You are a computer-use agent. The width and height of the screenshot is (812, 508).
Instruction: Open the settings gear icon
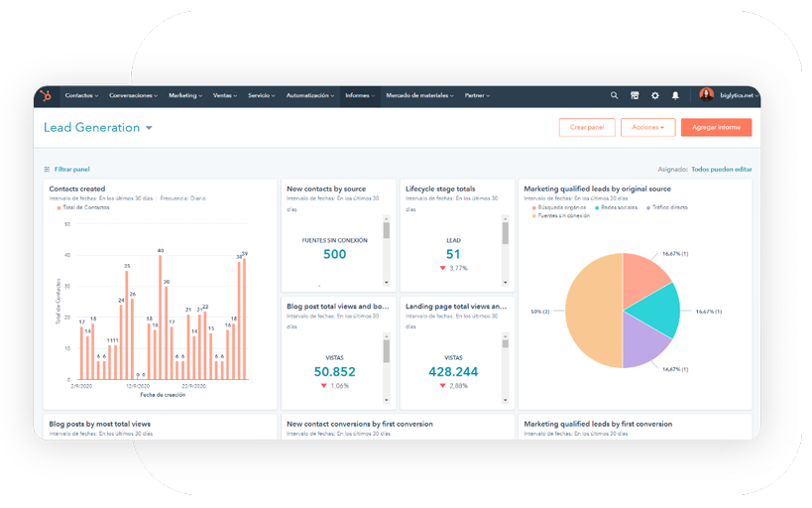[x=654, y=96]
